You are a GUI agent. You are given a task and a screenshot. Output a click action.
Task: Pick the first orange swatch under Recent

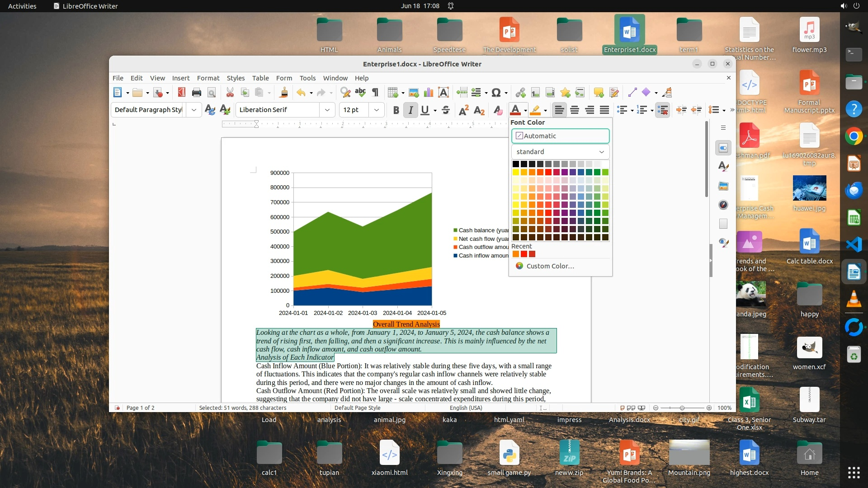click(x=516, y=254)
